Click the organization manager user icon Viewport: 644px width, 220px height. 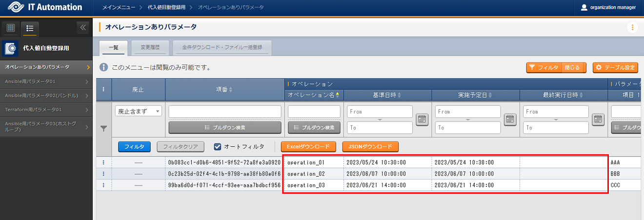[584, 7]
